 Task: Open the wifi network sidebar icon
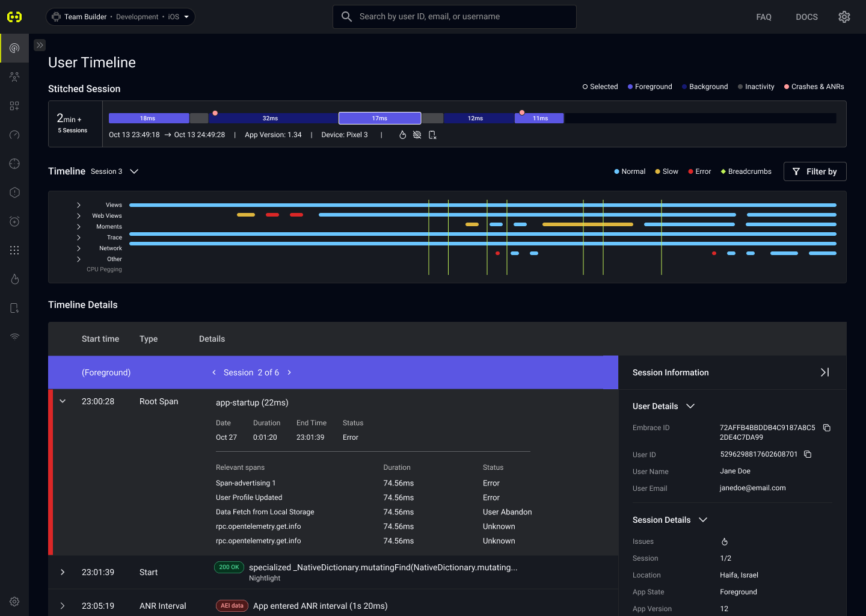click(x=14, y=337)
